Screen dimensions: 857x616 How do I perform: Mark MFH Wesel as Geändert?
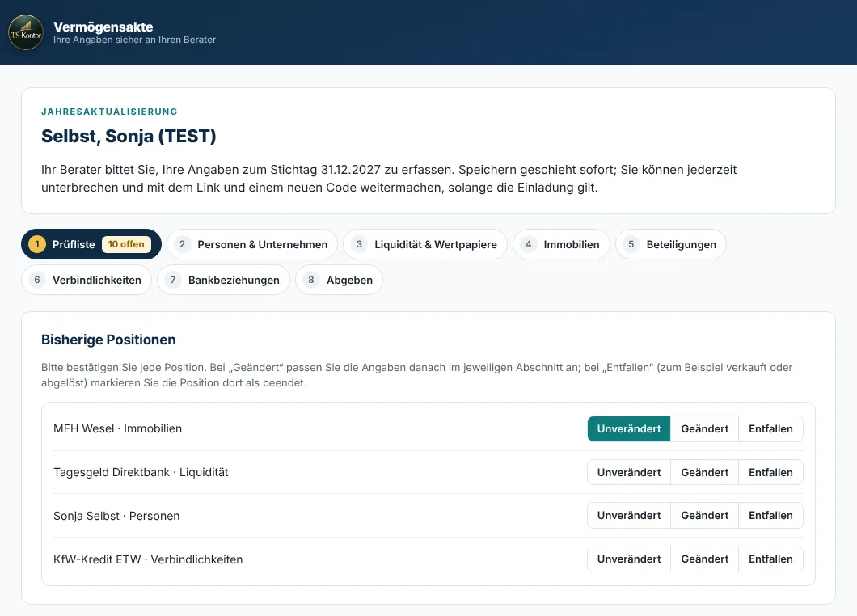[x=704, y=428]
